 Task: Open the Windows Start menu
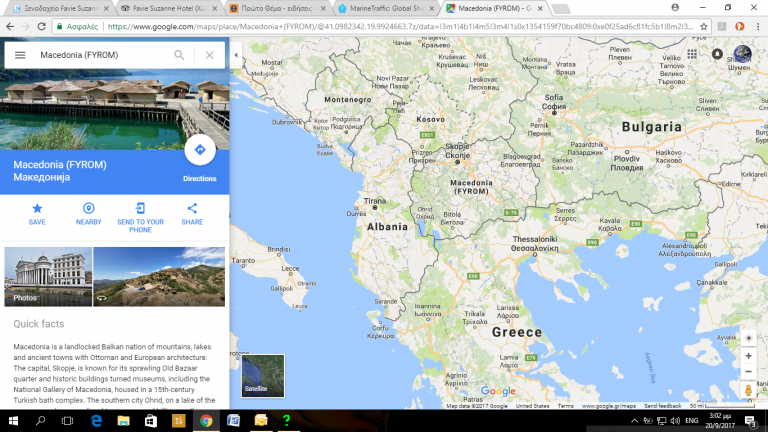(13, 421)
